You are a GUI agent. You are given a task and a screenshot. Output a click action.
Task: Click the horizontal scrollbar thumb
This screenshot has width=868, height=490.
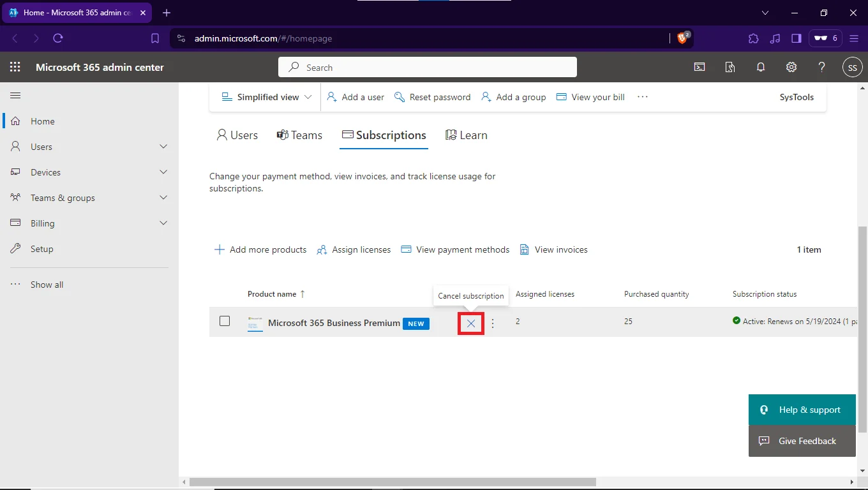click(393, 482)
